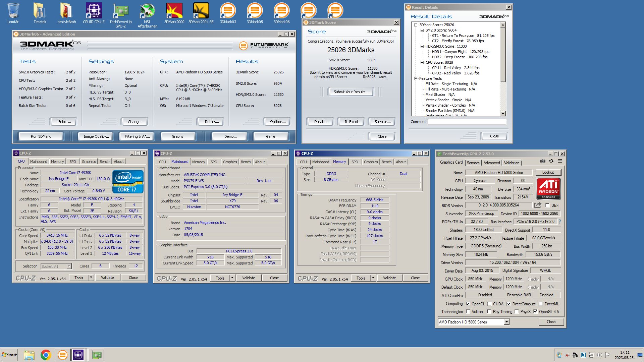
Task: Launch the TechPowerUp GPU-Z desktop shortcut
Action: tap(120, 15)
